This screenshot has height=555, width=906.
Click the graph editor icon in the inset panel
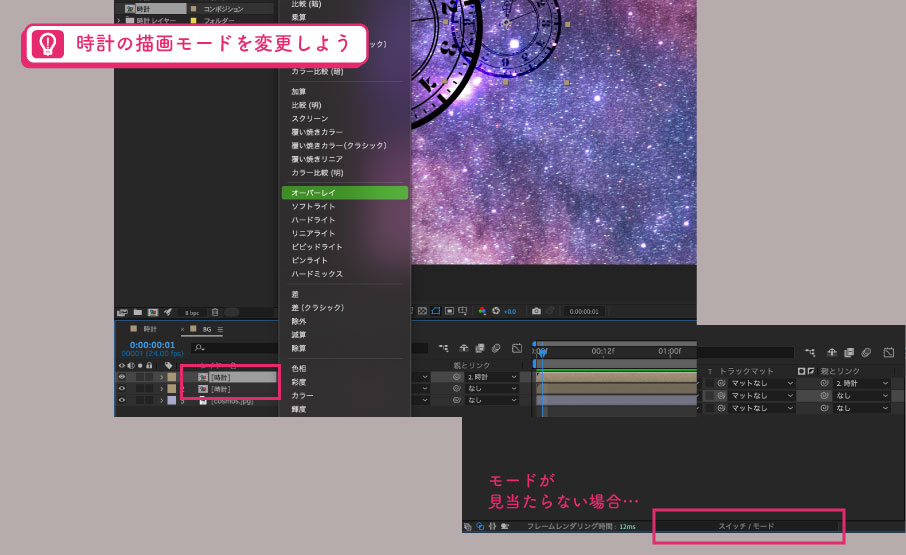tap(889, 352)
